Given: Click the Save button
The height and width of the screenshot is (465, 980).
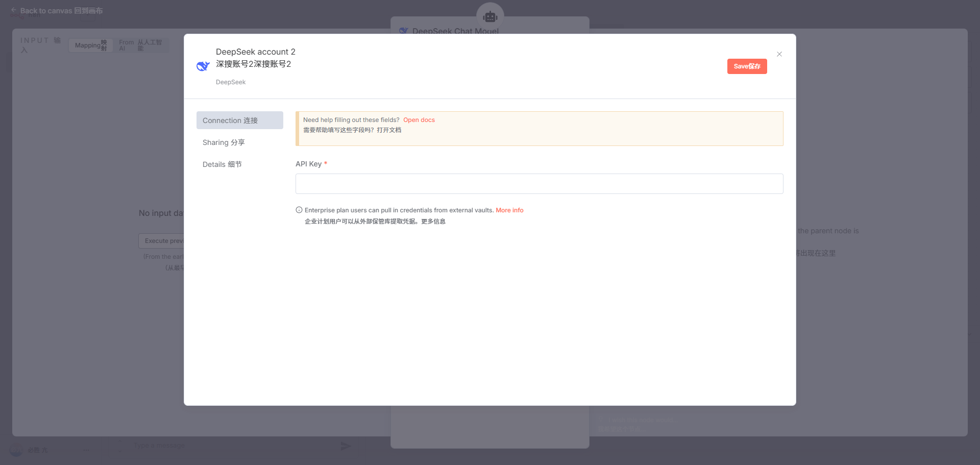Looking at the screenshot, I should pyautogui.click(x=747, y=66).
